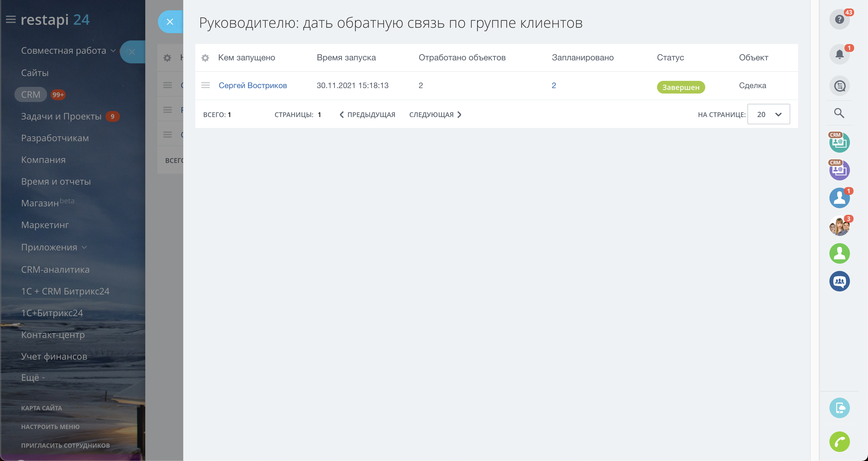Open the help question mark icon
The image size is (868, 461).
pos(839,20)
